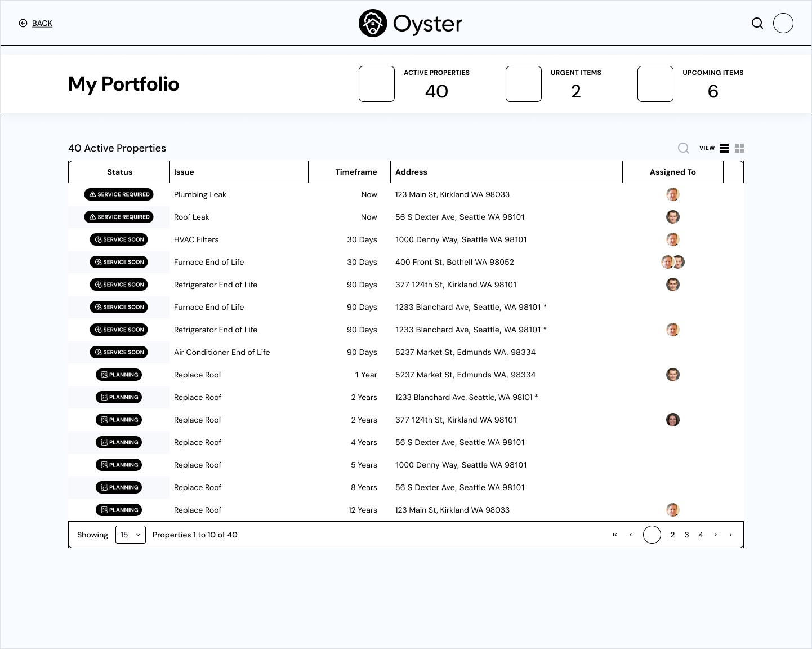Click Service Soon badge for Air Conditioner row

point(119,352)
